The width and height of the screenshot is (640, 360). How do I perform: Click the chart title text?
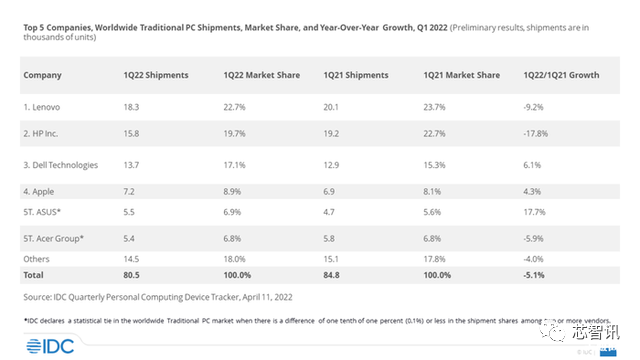pyautogui.click(x=306, y=32)
